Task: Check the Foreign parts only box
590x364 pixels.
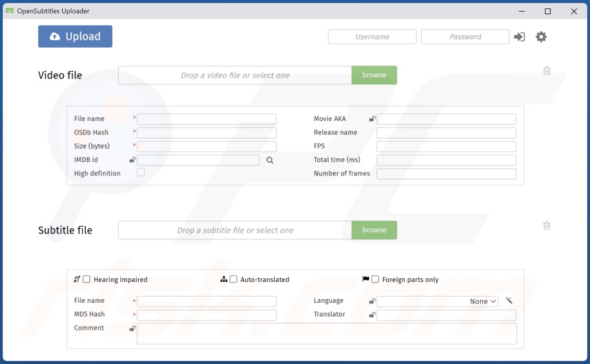Action: click(x=375, y=279)
